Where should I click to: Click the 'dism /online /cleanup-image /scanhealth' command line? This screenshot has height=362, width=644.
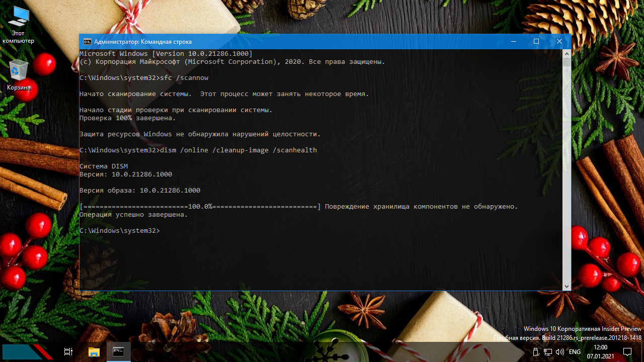pyautogui.click(x=198, y=150)
